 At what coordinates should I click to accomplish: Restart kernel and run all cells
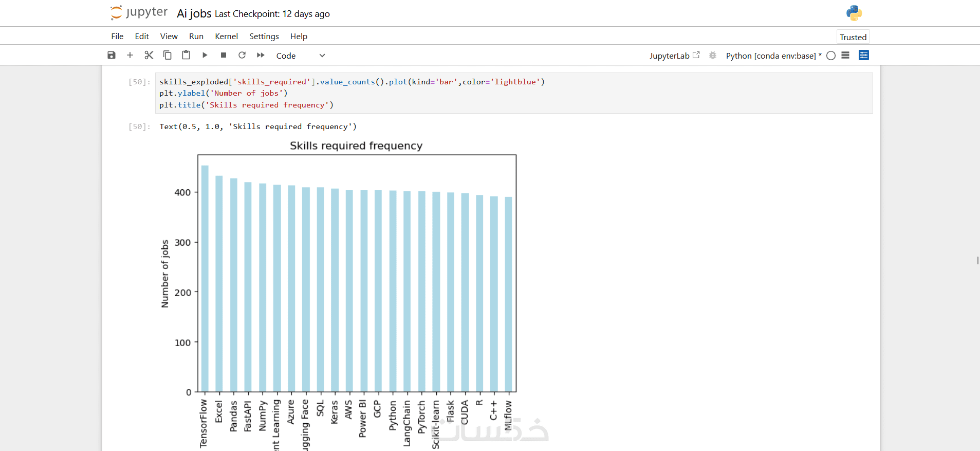coord(261,55)
